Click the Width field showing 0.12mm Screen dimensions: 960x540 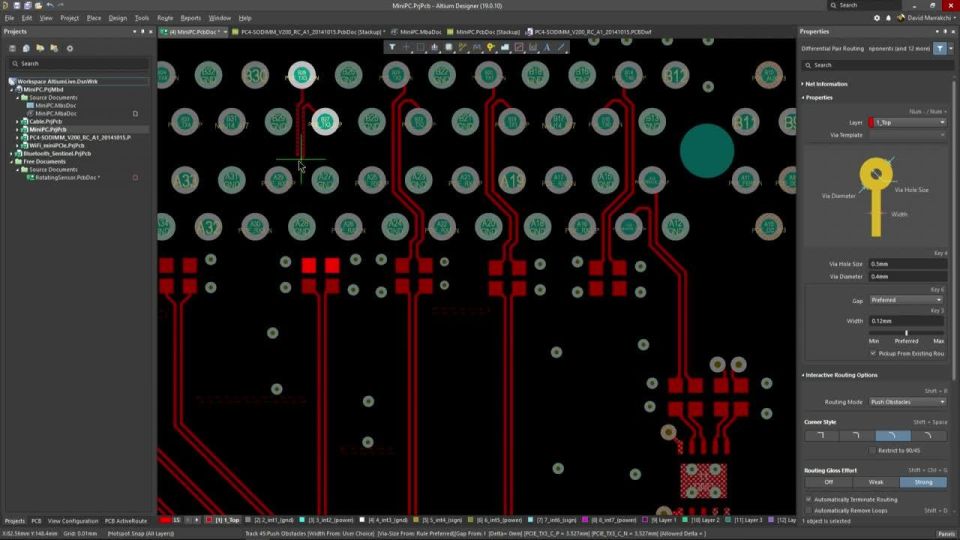(x=907, y=321)
